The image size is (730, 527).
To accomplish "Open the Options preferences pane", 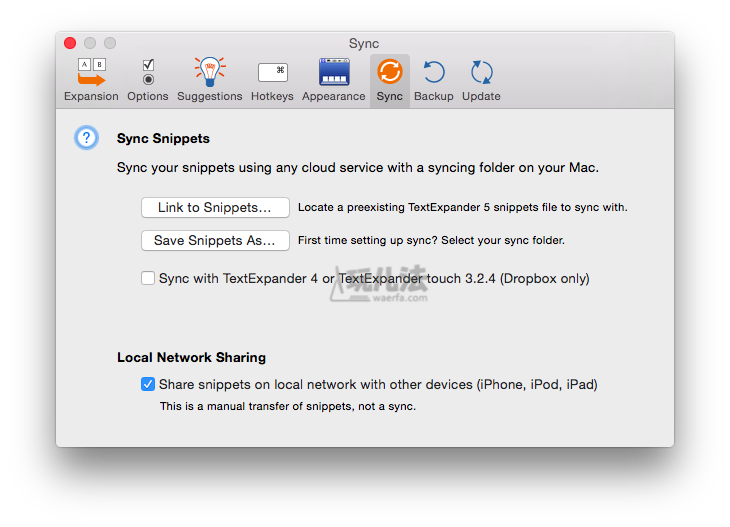I will click(x=148, y=80).
